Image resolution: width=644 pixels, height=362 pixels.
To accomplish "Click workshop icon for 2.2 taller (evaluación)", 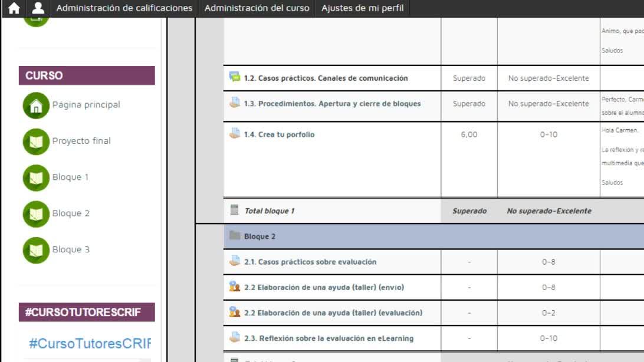I will click(235, 311).
